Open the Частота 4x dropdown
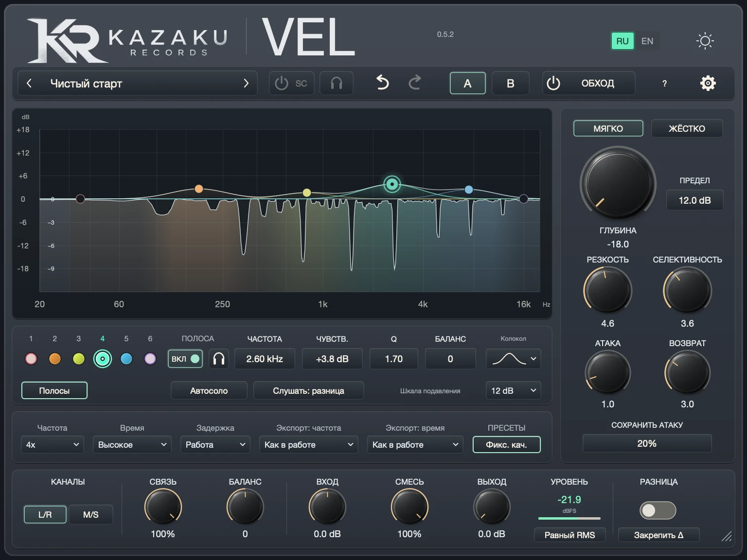The height and width of the screenshot is (560, 747). pyautogui.click(x=53, y=444)
